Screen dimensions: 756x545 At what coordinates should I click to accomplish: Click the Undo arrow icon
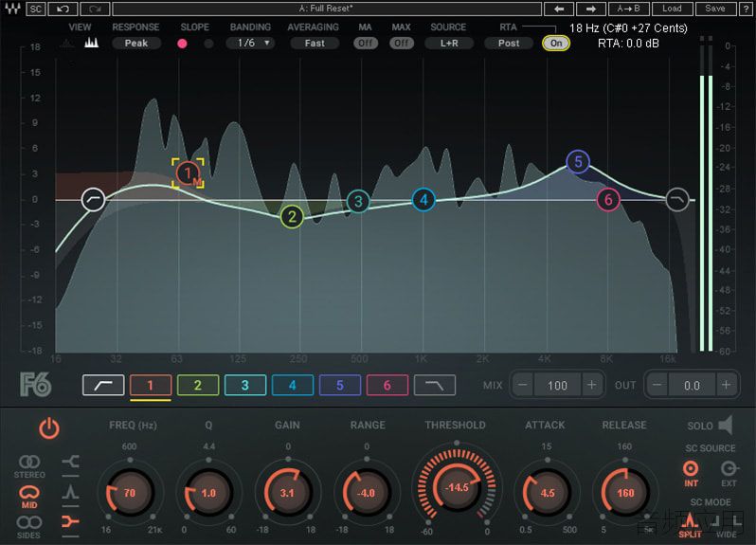[x=63, y=9]
